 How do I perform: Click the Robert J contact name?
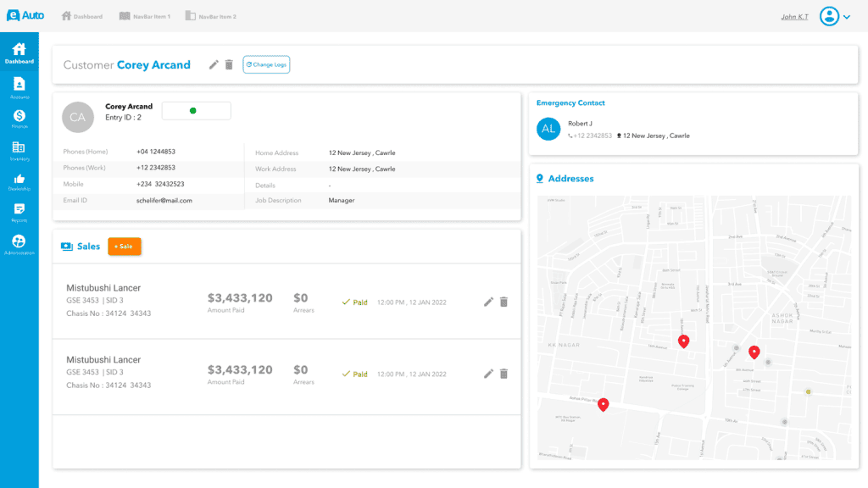[580, 124]
